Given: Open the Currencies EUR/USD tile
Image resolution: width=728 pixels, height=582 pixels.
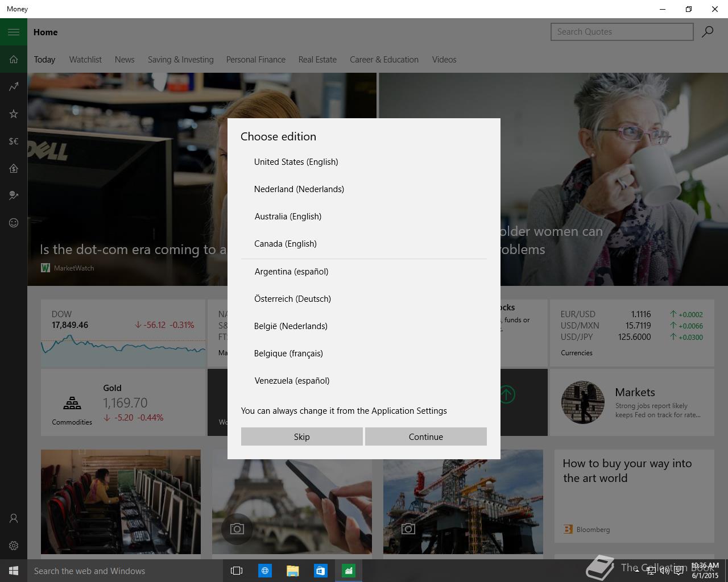Looking at the screenshot, I should pos(632,333).
